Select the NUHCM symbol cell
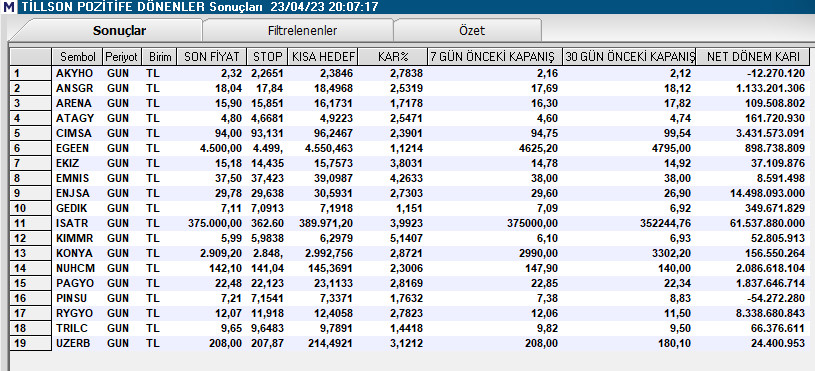This screenshot has width=815, height=371. click(75, 268)
